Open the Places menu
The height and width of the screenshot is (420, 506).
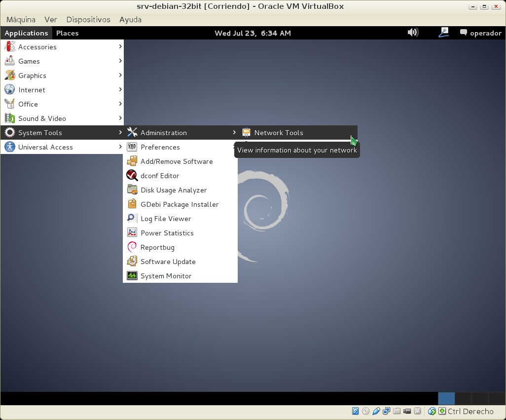point(68,33)
